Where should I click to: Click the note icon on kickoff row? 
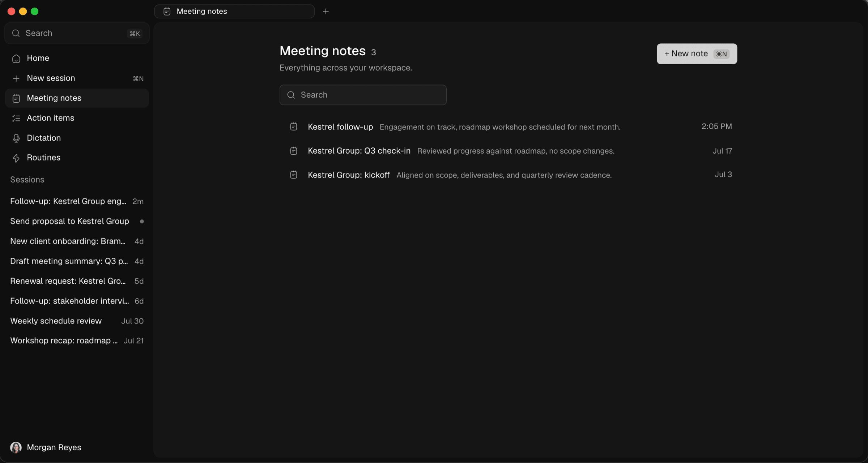[293, 175]
